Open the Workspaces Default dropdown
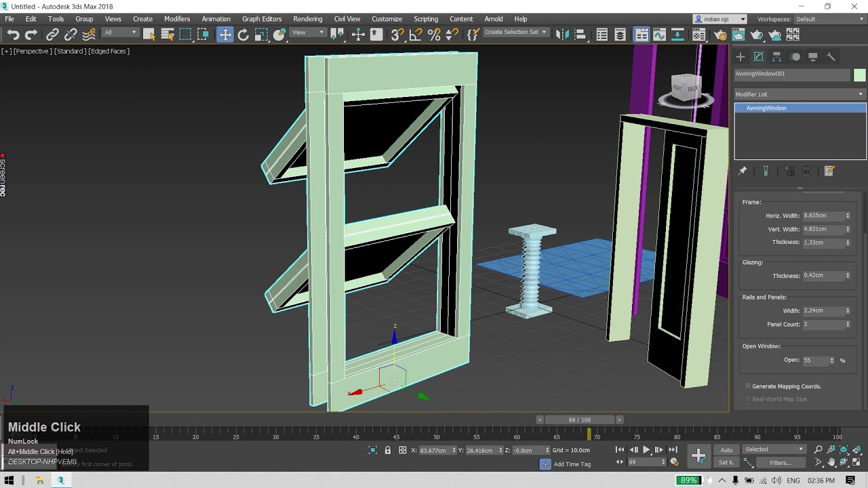This screenshot has width=868, height=488. (829, 19)
